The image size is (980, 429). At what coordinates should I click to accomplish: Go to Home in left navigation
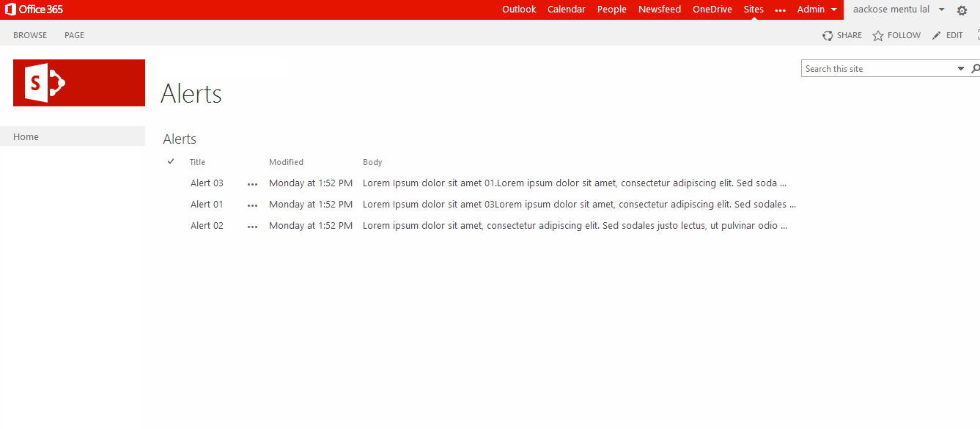pos(26,137)
